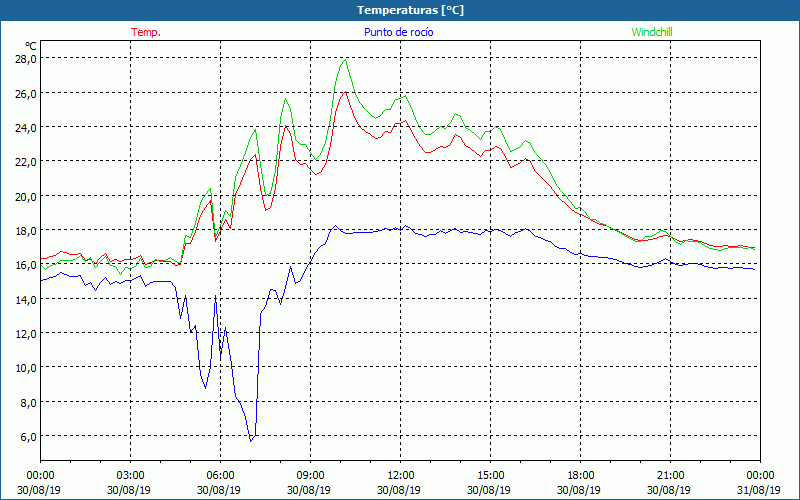
Task: Click the 31/08/19 date label on the x-axis
Action: tap(759, 490)
